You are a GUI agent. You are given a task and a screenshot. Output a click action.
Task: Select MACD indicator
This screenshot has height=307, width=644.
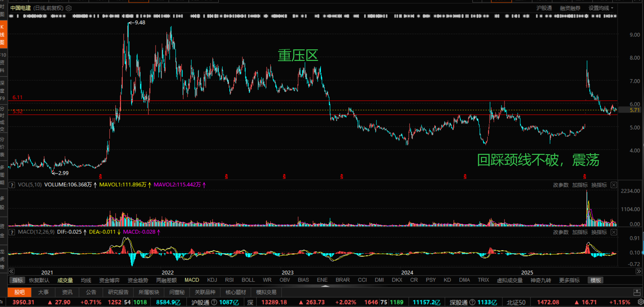pyautogui.click(x=192, y=280)
